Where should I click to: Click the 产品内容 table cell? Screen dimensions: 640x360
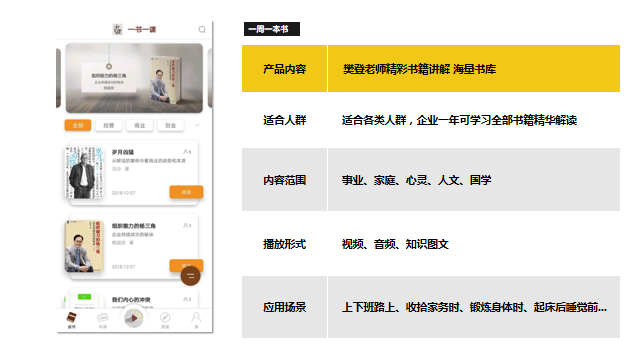(x=284, y=69)
